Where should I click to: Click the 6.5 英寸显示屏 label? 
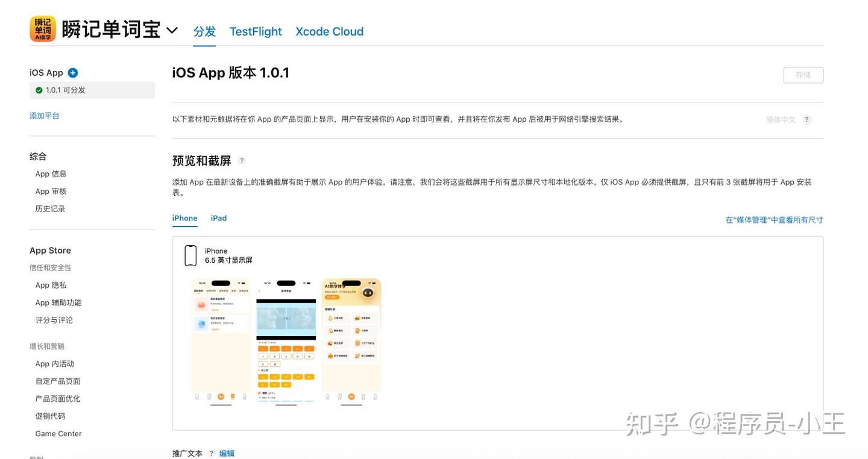click(x=228, y=260)
